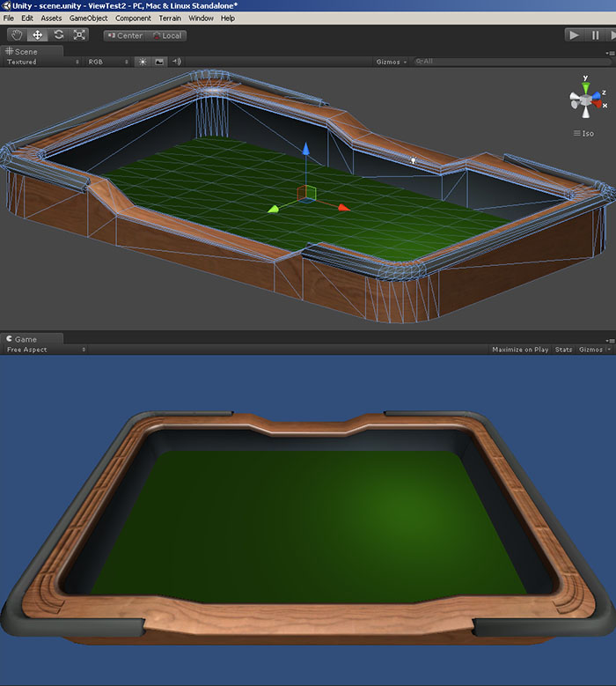Switch to the Scene tab
Screen dimensions: 616x686
tap(32, 51)
